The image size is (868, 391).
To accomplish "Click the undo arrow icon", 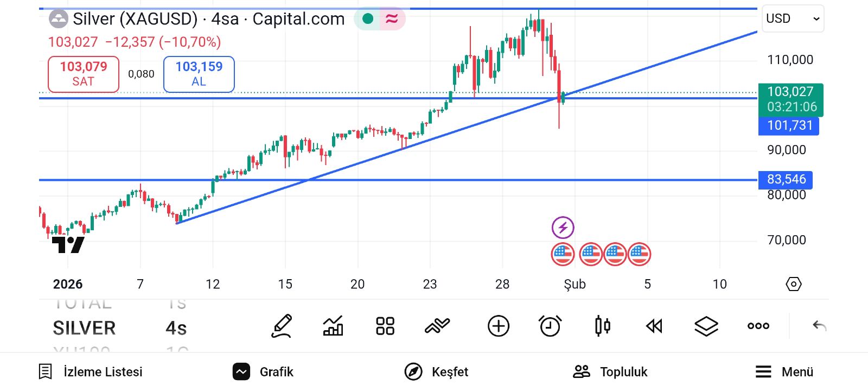I will (819, 326).
